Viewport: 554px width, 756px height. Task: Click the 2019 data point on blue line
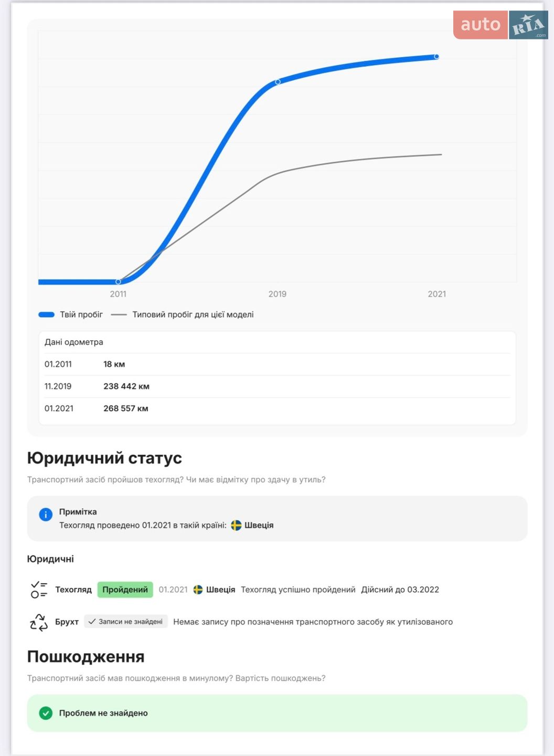(278, 82)
